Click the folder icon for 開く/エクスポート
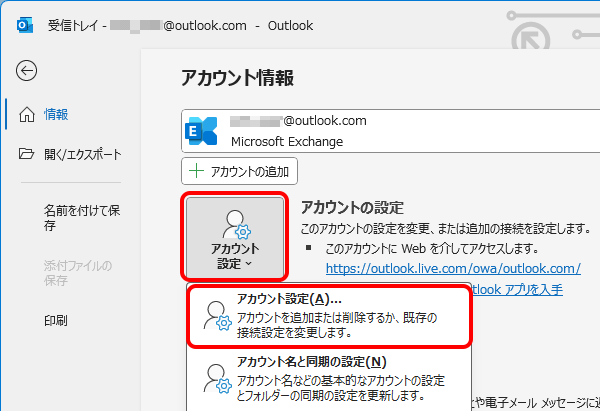 [x=27, y=154]
